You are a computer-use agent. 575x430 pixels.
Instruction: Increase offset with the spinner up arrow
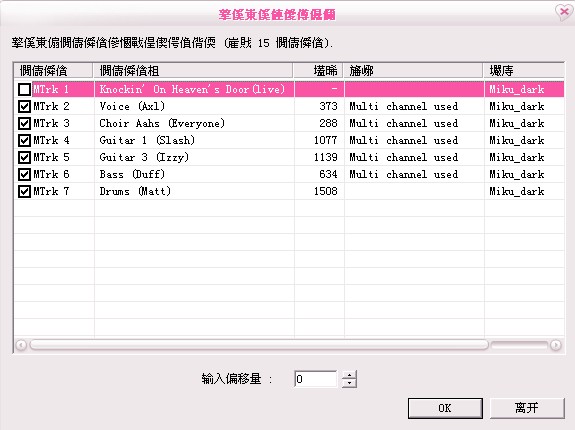pyautogui.click(x=349, y=375)
